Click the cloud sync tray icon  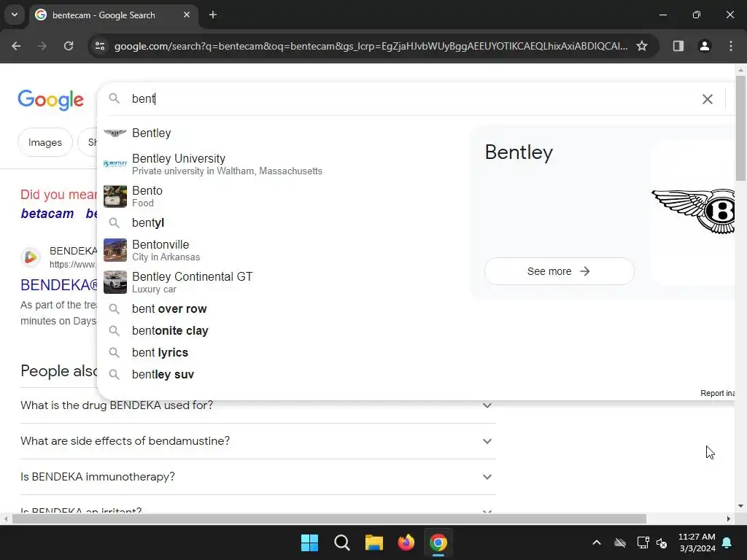620,542
